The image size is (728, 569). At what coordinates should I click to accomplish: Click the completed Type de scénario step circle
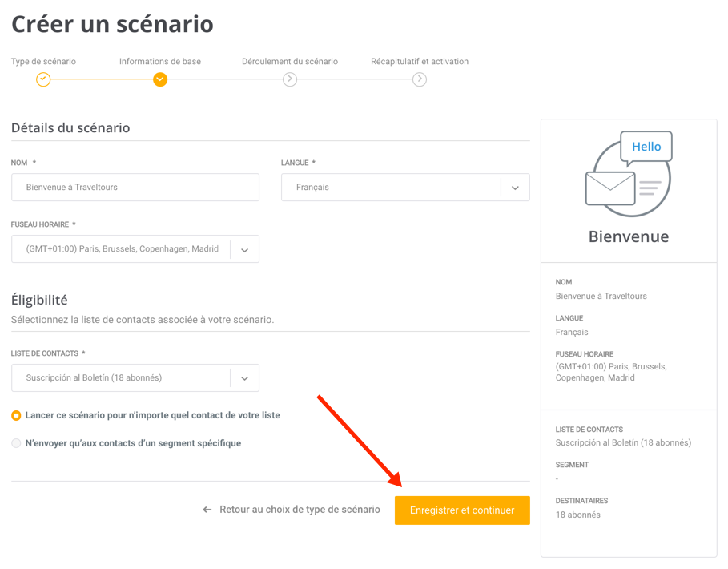[43, 79]
